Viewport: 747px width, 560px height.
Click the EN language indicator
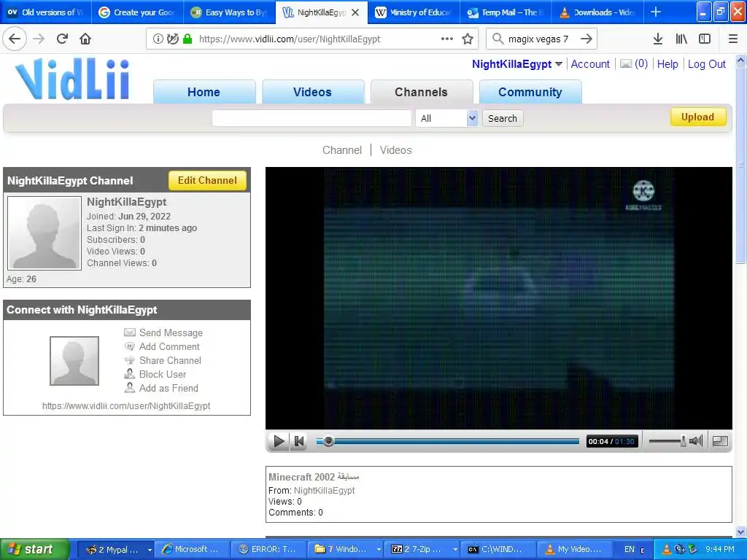(630, 549)
